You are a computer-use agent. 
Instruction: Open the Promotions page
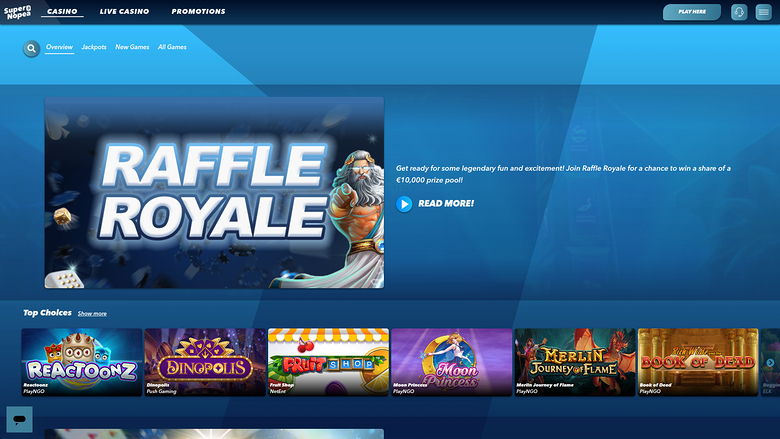click(x=198, y=12)
